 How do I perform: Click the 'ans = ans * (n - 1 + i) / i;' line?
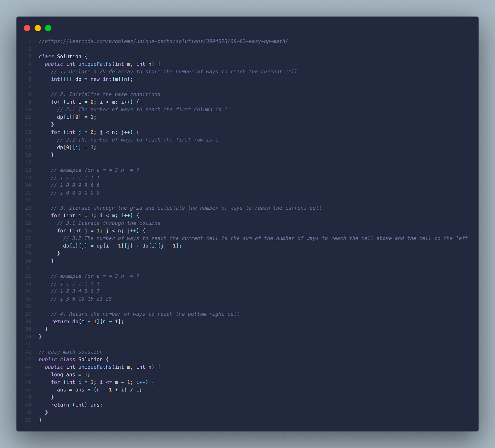pos(99,390)
